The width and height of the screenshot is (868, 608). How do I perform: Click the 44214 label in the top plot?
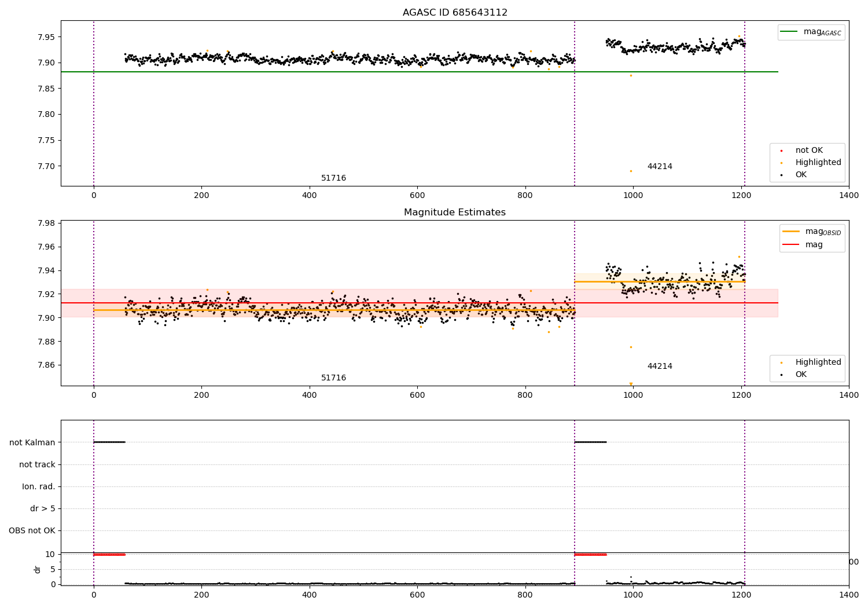point(660,166)
